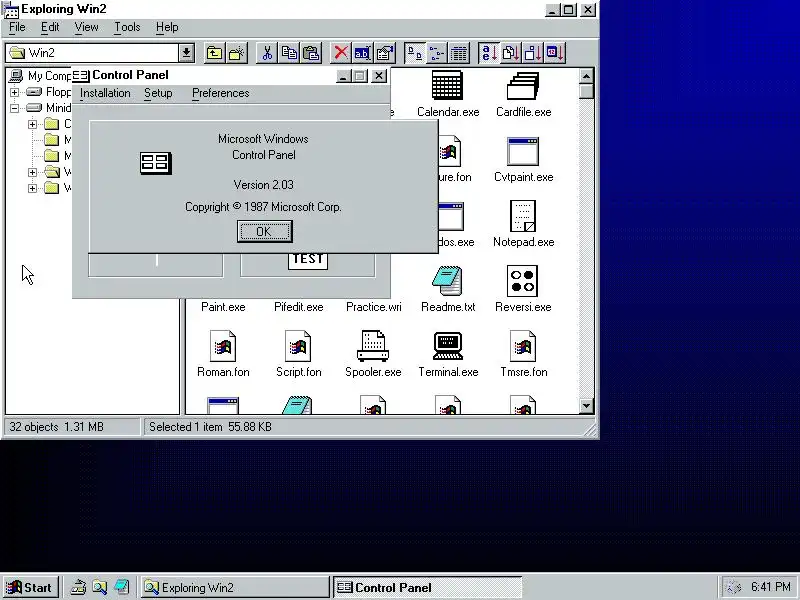Click the Exploring Win2 window title icon

[x=11, y=10]
